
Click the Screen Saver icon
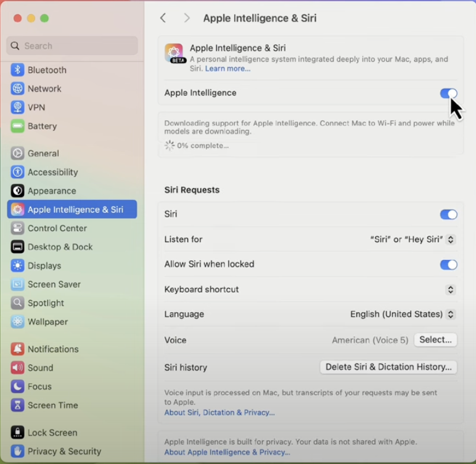click(x=17, y=284)
